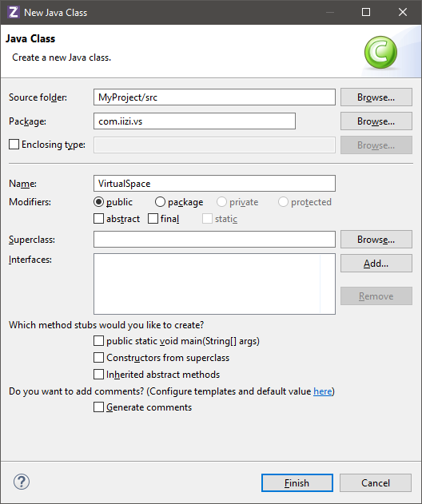Select the package modifier radio button
The width and height of the screenshot is (422, 504).
[x=160, y=202]
